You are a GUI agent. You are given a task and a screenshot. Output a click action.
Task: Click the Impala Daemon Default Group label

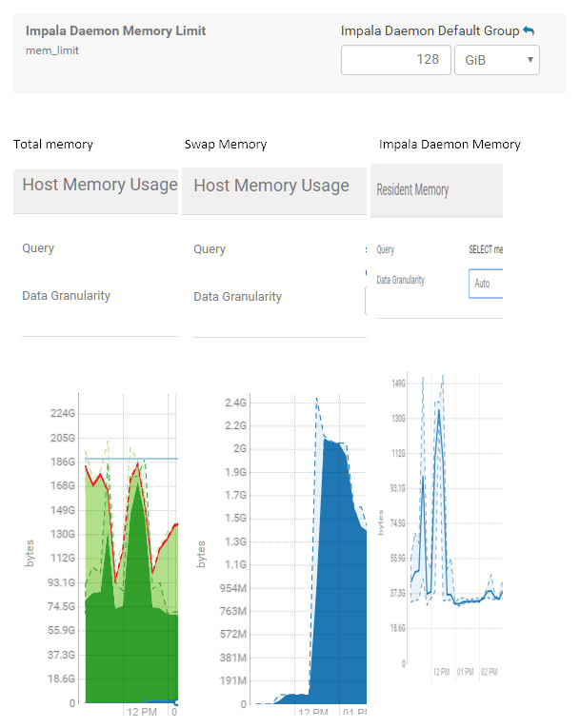tap(430, 31)
